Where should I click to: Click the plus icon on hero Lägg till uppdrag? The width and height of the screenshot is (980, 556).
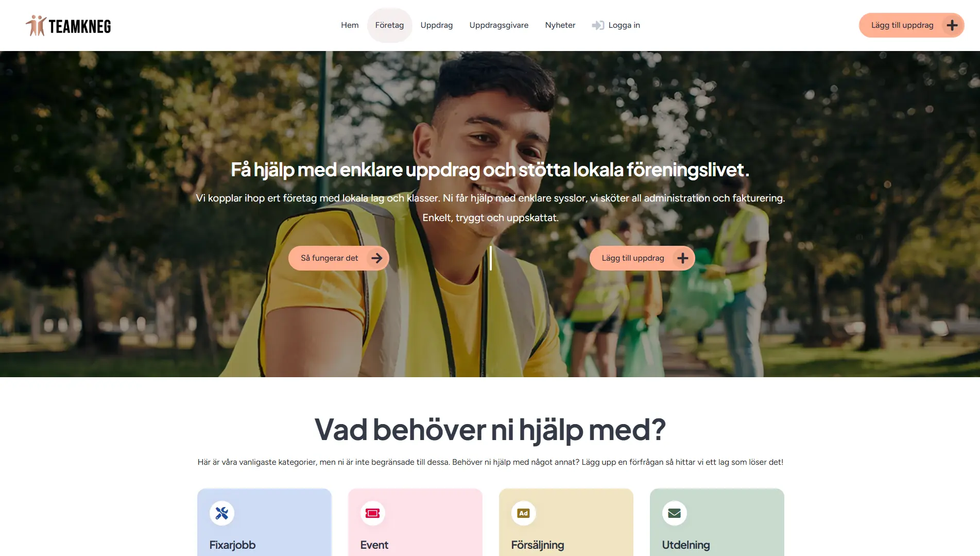pyautogui.click(x=683, y=258)
